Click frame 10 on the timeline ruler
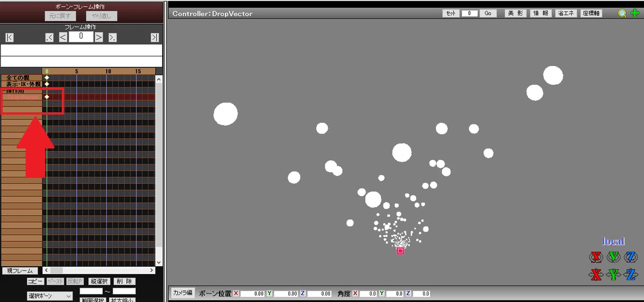This screenshot has width=644, height=302. (x=108, y=71)
